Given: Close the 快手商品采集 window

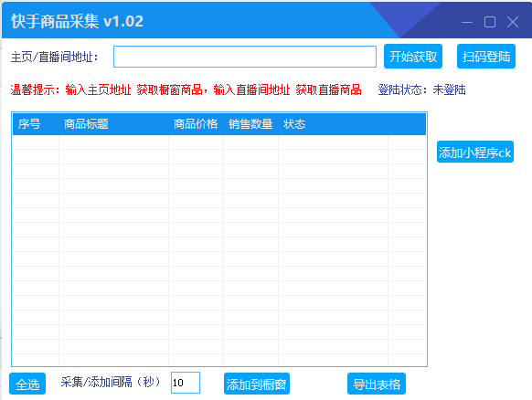Looking at the screenshot, I should 512,22.
